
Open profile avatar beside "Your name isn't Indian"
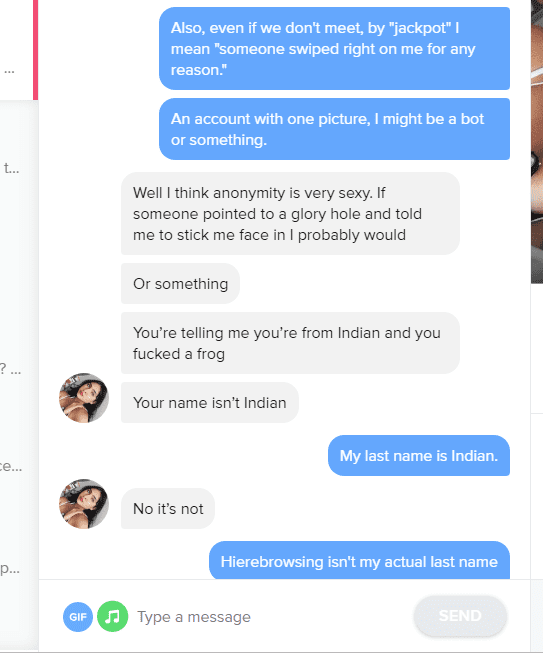(x=84, y=398)
